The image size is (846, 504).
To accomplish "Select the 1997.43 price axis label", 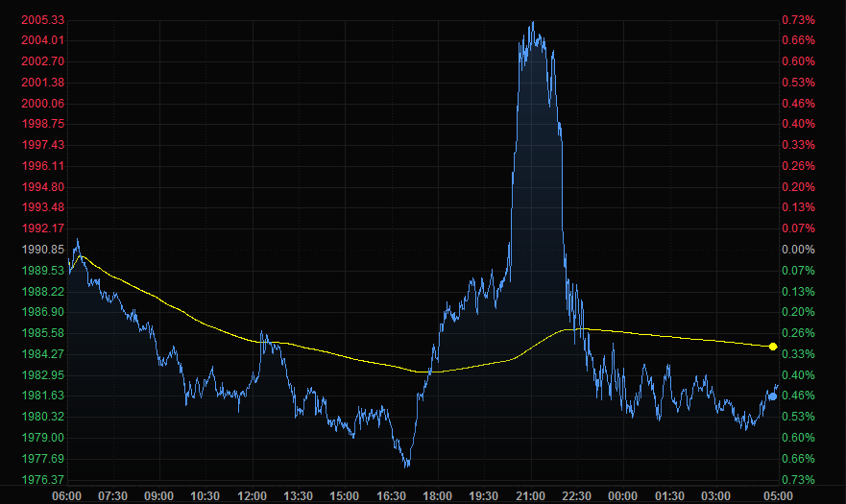I will coord(42,145).
